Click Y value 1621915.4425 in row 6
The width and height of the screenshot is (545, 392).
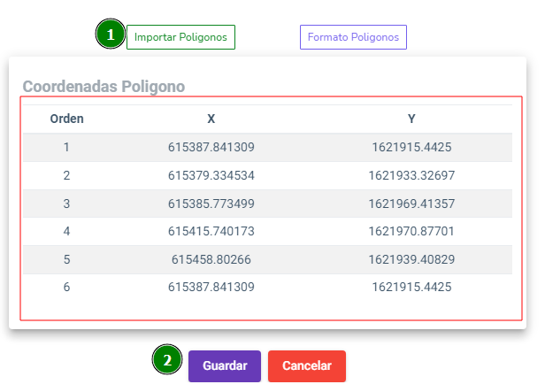[411, 287]
